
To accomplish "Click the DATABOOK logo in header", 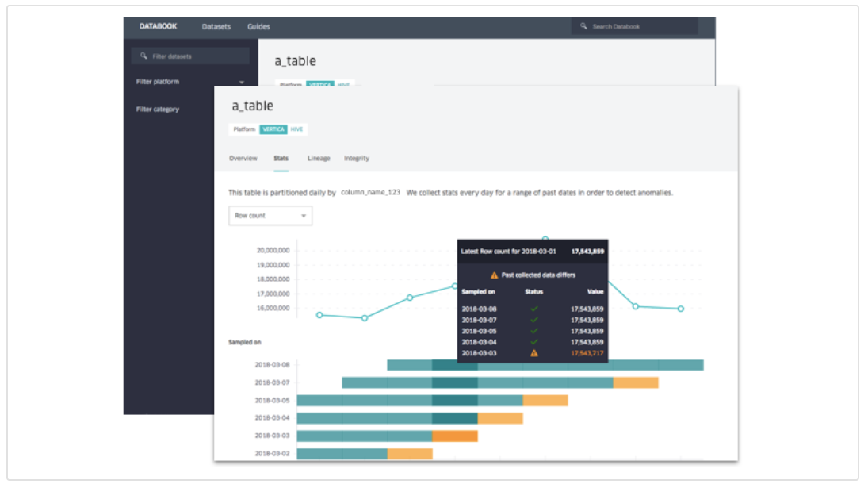I will point(158,26).
